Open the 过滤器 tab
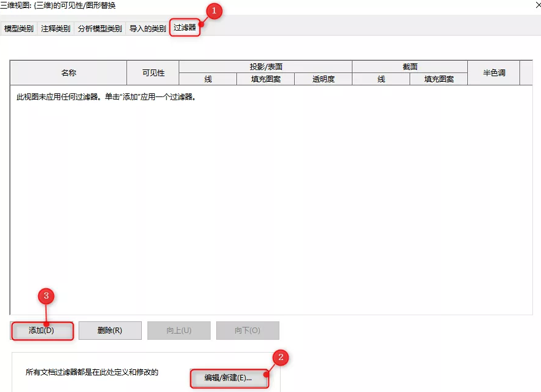The image size is (541, 392). [x=184, y=28]
